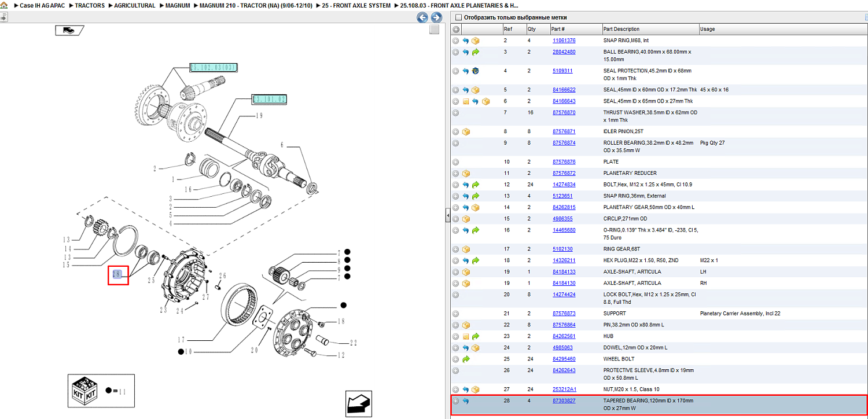
Task: Click the blue arrow for part 84166622
Action: (466, 90)
